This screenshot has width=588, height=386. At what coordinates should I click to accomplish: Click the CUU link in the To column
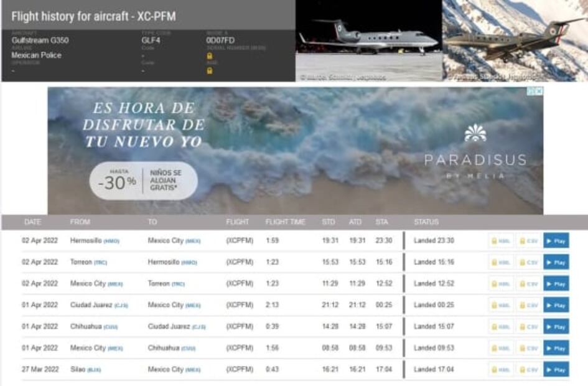pos(189,349)
